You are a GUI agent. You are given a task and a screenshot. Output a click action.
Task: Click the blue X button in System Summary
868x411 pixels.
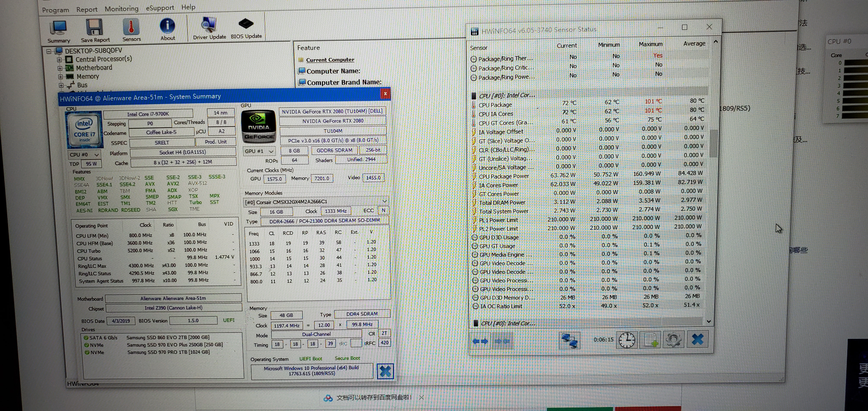tap(385, 371)
